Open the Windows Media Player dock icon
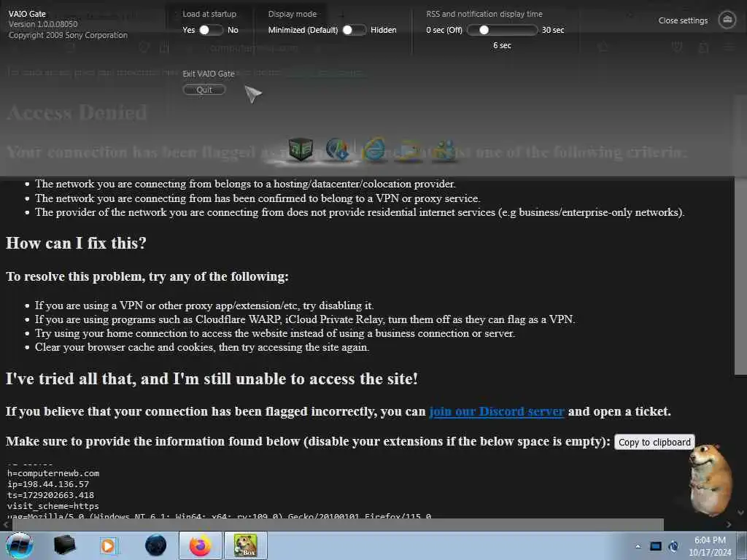Viewport: 747px width, 560px height. (409, 150)
